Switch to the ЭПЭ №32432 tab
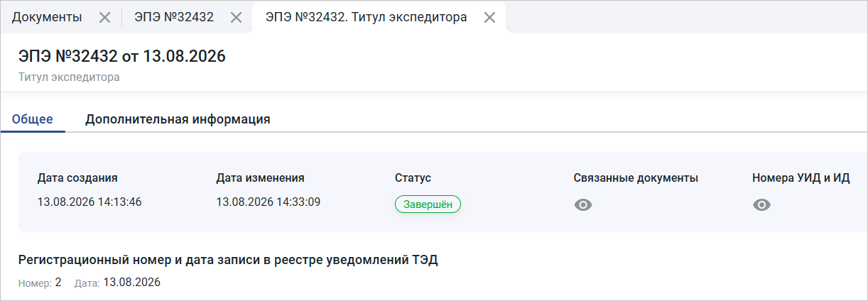Screen dimensions: 868x301 [x=174, y=18]
